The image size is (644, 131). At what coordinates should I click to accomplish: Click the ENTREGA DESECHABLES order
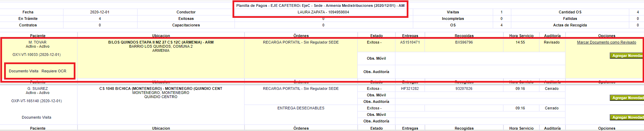[301, 108]
